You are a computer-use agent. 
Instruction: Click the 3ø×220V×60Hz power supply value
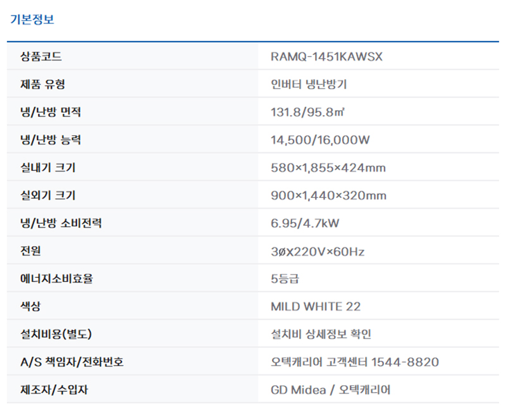(317, 251)
